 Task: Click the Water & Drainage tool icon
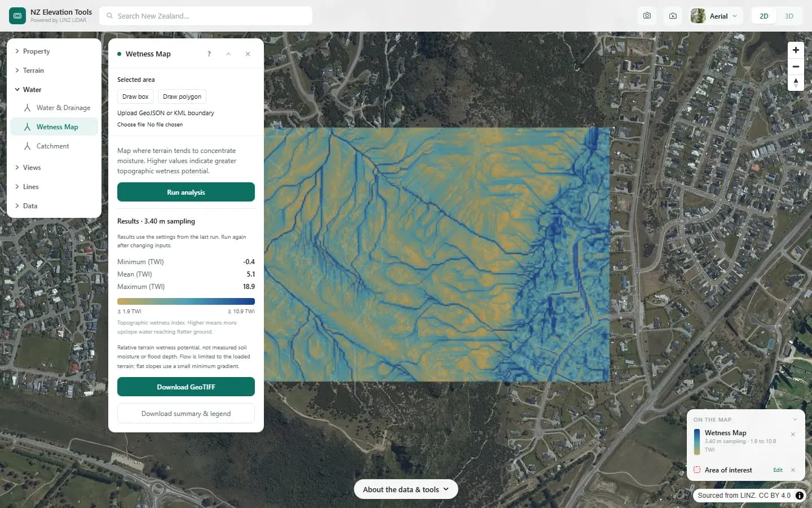27,108
